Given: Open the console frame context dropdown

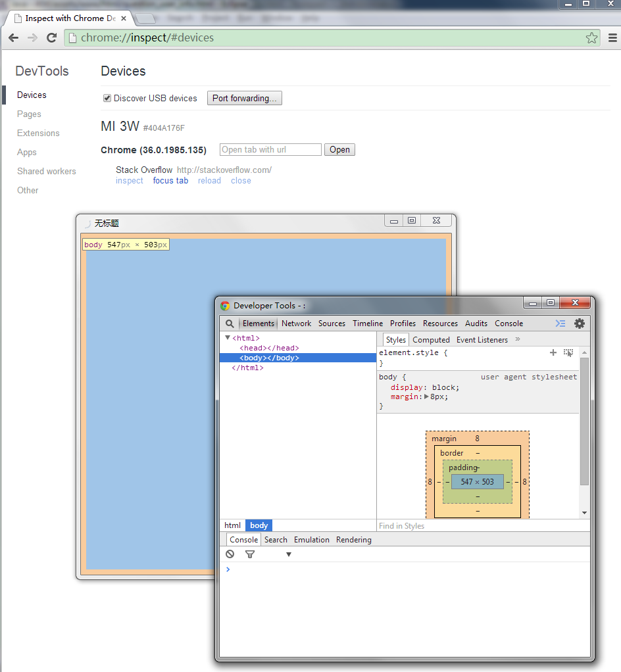Looking at the screenshot, I should click(x=289, y=554).
